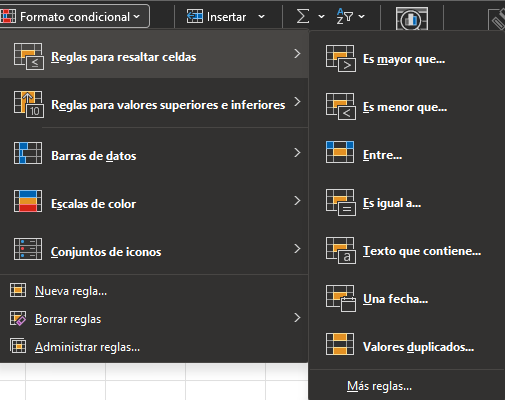The height and width of the screenshot is (400, 505).
Task: Click the Texto que contiene icon
Action: tap(341, 251)
